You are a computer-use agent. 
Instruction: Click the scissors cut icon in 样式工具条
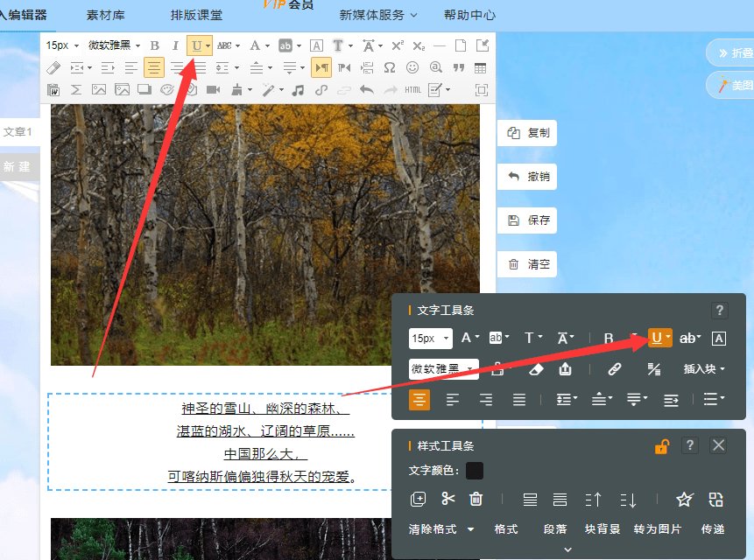tap(447, 499)
